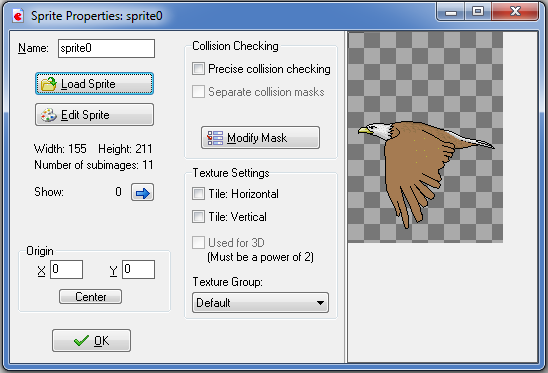Screen dimensions: 548x373
Task: Click the green checkmark on OK
Action: [81, 340]
